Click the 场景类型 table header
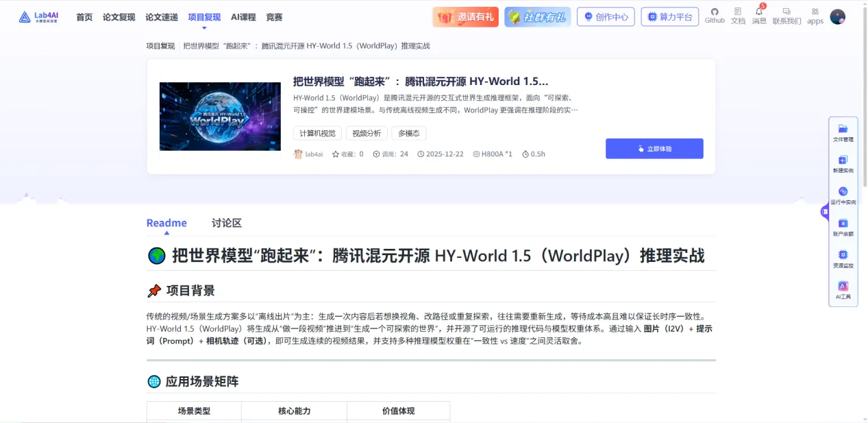This screenshot has width=868, height=423. (x=194, y=411)
